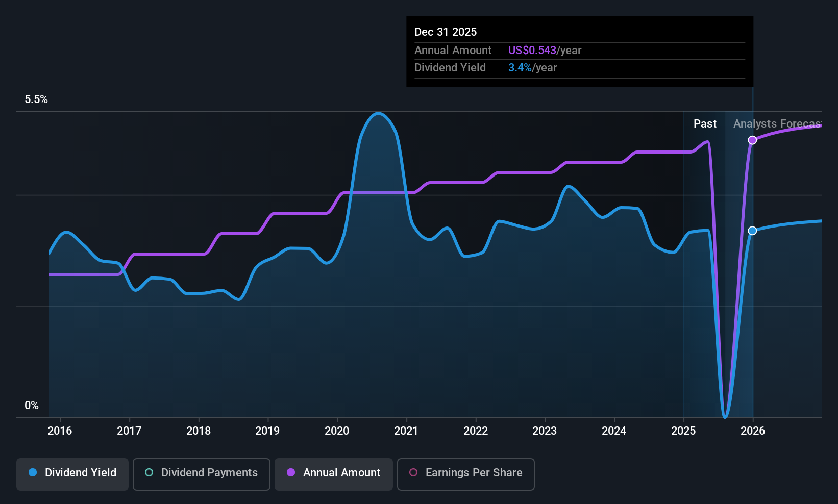This screenshot has height=504, width=838.
Task: Click the 2025 x-axis label
Action: click(683, 431)
